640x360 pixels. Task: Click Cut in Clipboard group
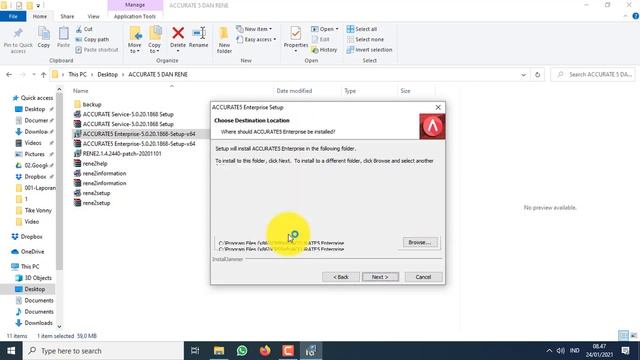(x=84, y=29)
